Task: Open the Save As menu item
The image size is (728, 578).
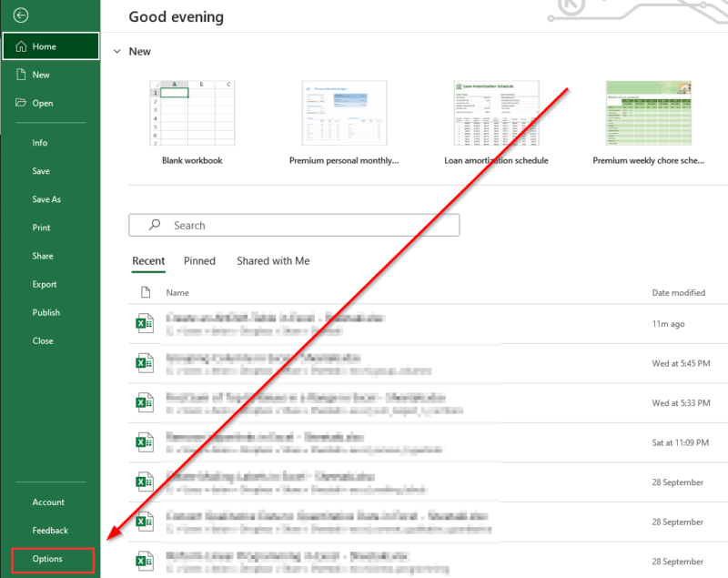Action: coord(46,199)
